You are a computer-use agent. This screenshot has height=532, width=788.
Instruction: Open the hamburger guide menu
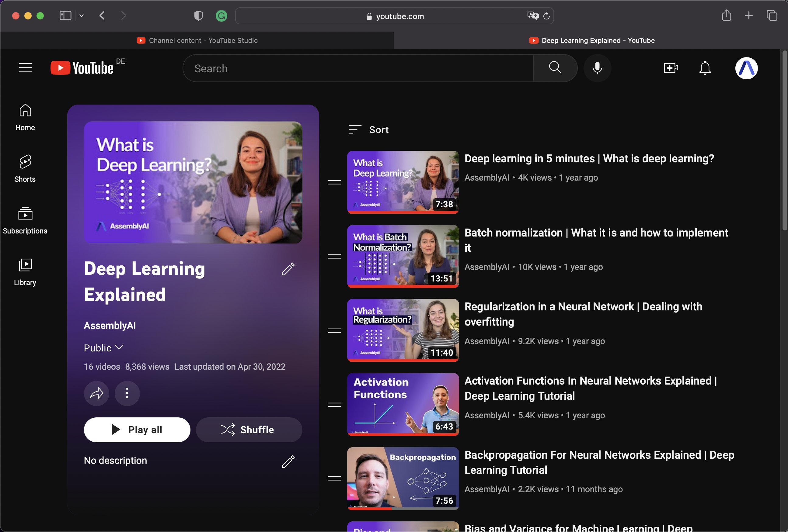(x=26, y=68)
